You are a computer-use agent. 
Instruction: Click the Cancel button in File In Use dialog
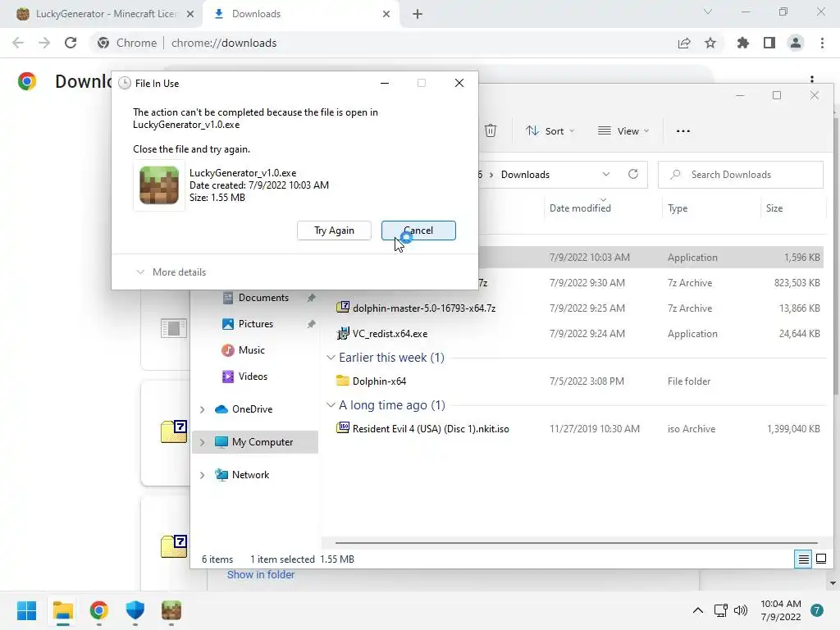[x=418, y=231]
